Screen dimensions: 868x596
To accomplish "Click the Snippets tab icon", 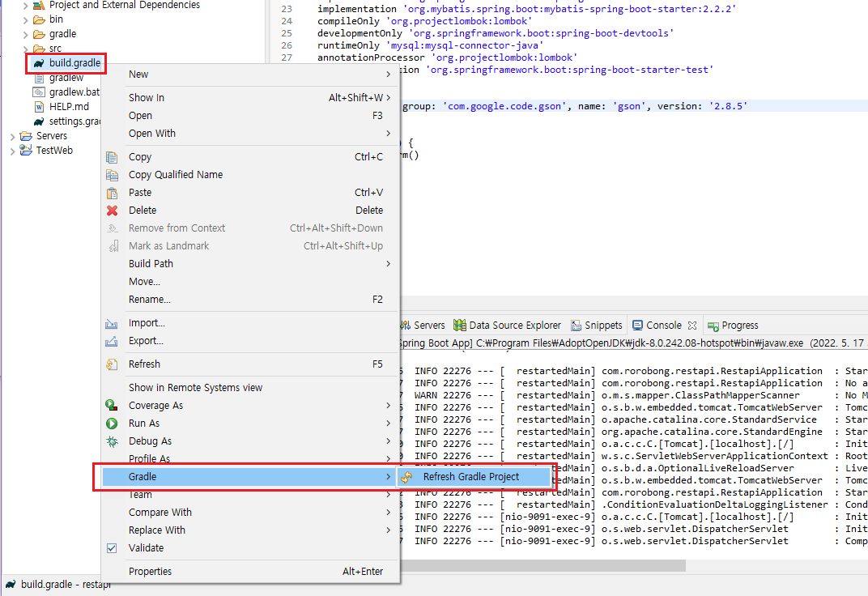I will [x=577, y=326].
